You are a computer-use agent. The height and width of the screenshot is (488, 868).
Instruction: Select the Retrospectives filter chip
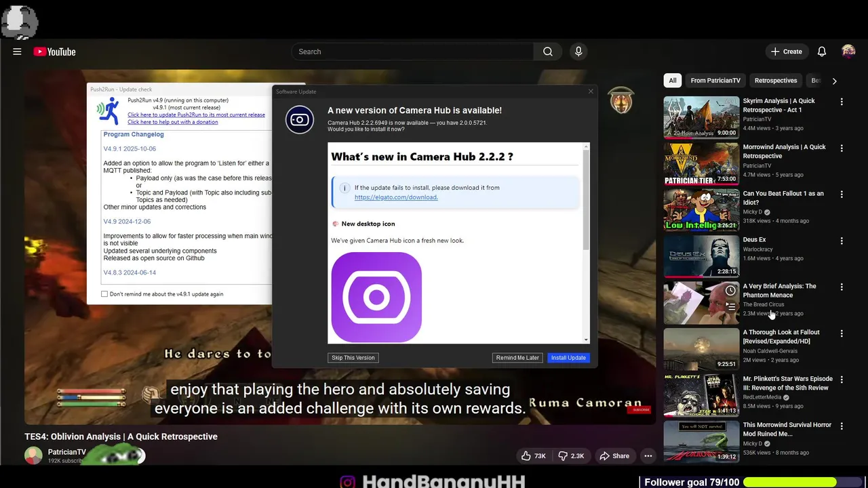(x=776, y=81)
